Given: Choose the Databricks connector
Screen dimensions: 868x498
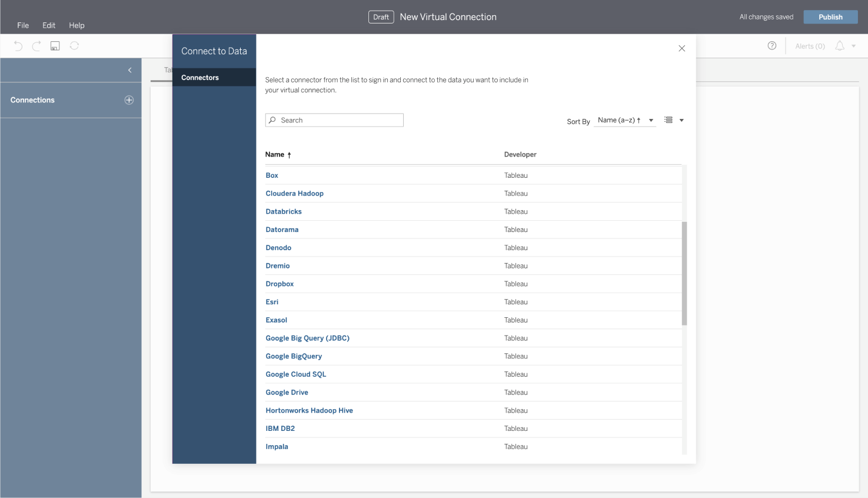Looking at the screenshot, I should [x=284, y=211].
